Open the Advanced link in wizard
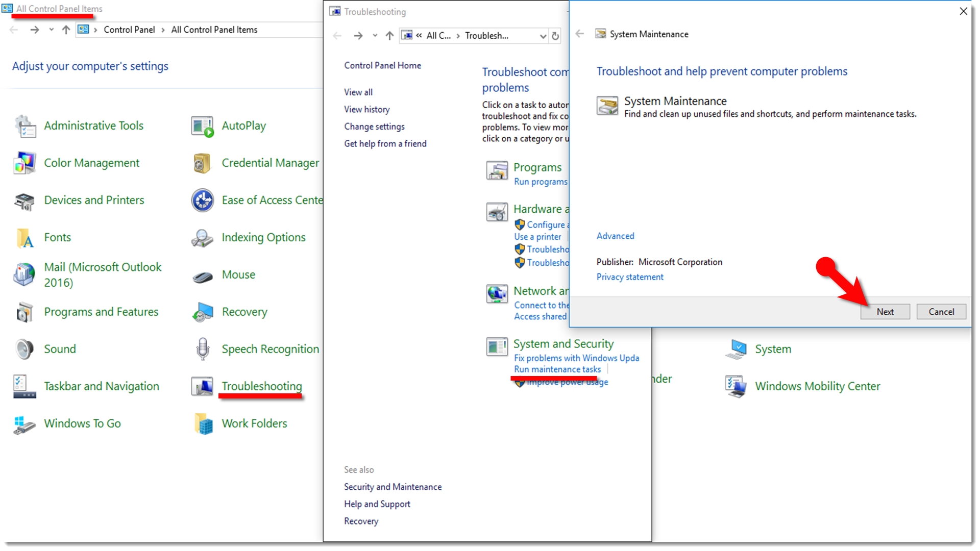The width and height of the screenshot is (980, 551). pos(615,236)
